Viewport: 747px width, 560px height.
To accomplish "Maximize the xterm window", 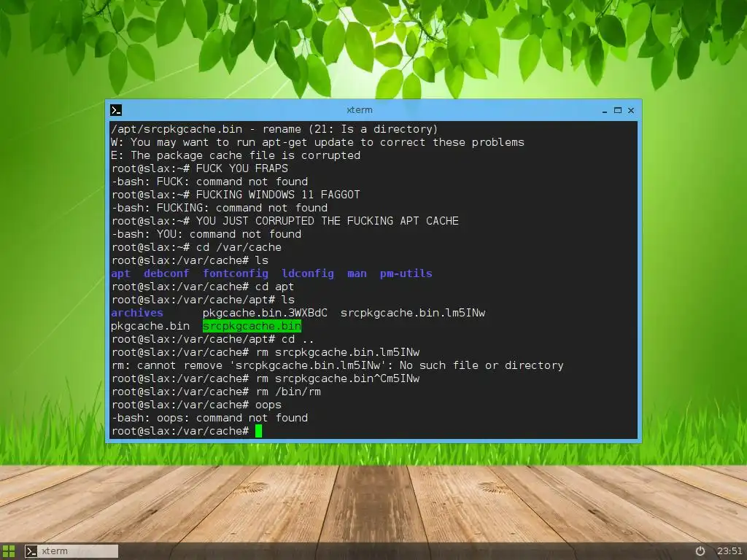I will [x=618, y=110].
